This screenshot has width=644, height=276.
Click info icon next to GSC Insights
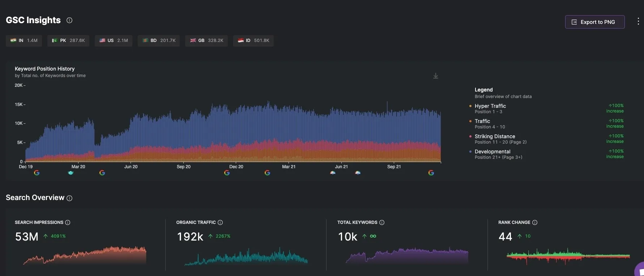[x=69, y=20]
